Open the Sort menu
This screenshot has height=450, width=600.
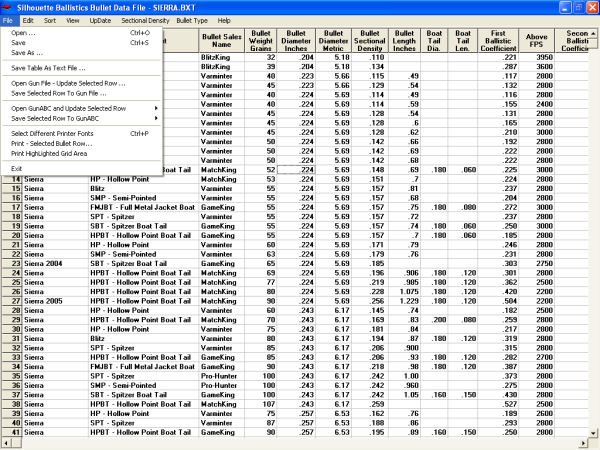pos(50,20)
